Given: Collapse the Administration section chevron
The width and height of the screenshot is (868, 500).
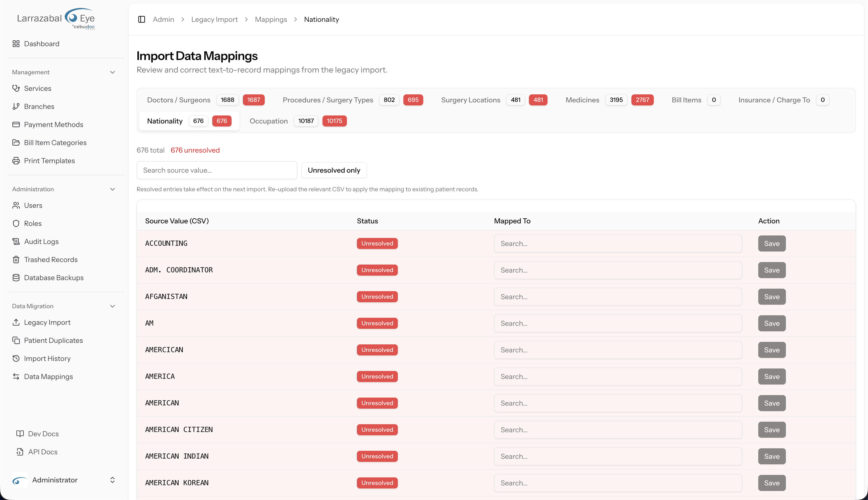Looking at the screenshot, I should [x=112, y=189].
